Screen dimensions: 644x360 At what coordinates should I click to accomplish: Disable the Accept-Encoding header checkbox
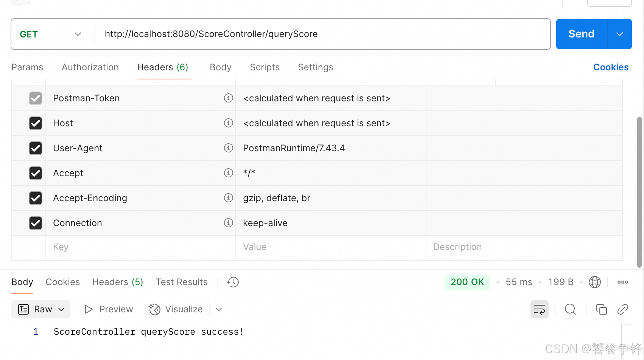click(36, 198)
